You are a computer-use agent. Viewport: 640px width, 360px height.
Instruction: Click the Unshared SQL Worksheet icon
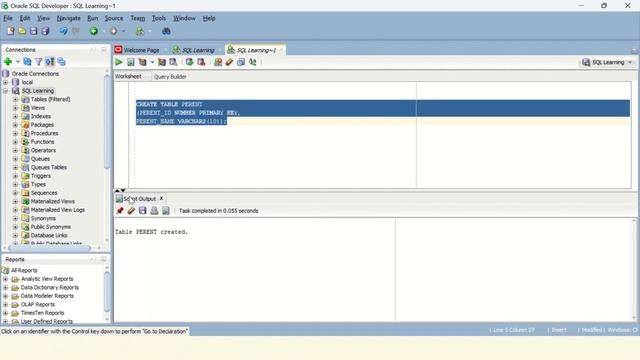pyautogui.click(x=218, y=62)
